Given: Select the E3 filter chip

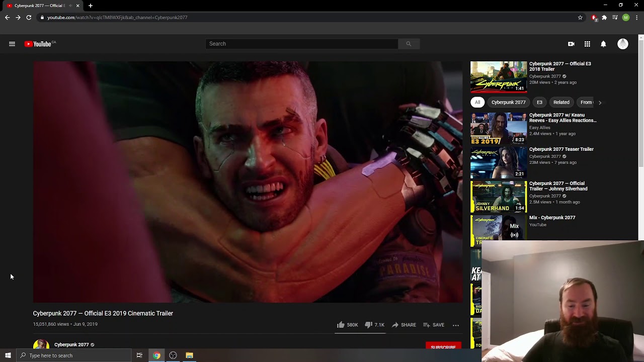Looking at the screenshot, I should click(x=539, y=103).
